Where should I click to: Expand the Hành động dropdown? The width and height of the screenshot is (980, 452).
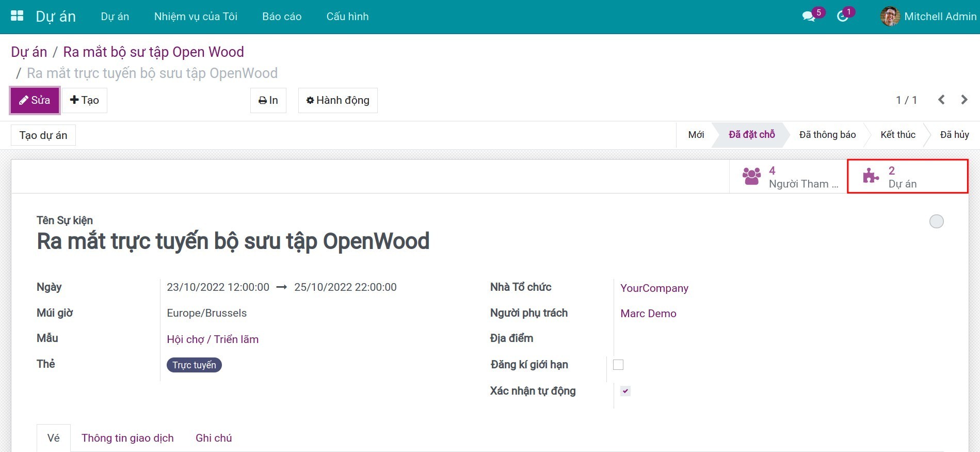pos(338,100)
